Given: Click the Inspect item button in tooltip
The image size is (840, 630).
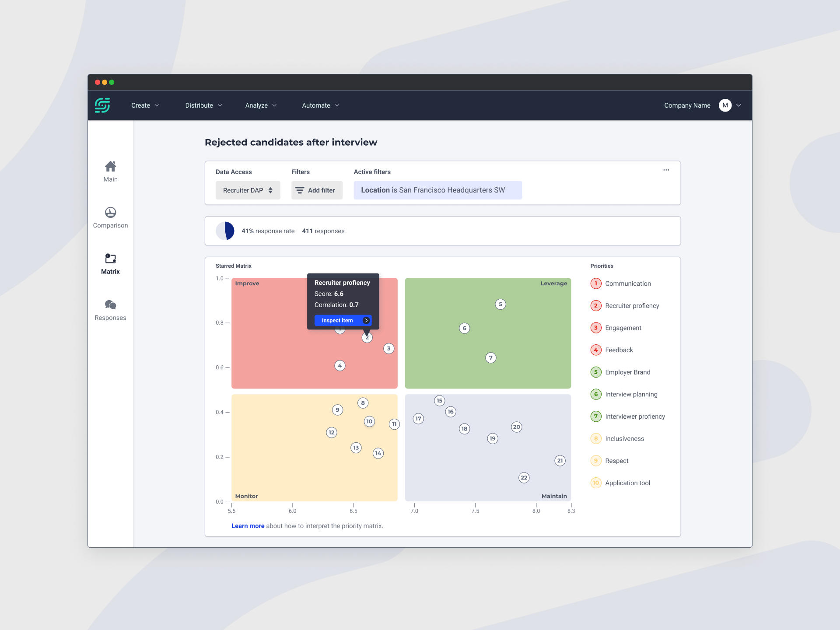Looking at the screenshot, I should (x=343, y=321).
